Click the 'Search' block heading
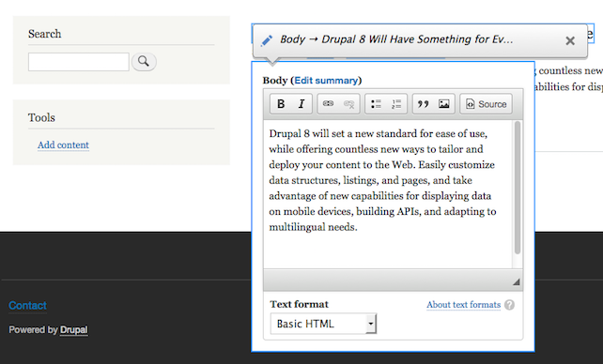Viewport: 603px width, 364px height. [44, 34]
